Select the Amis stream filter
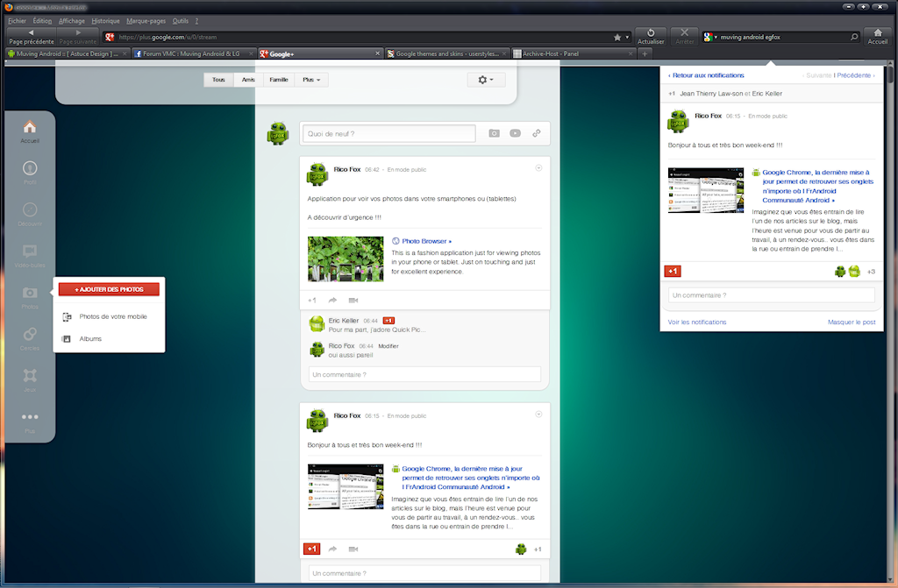Viewport: 898px width, 588px height. [248, 80]
